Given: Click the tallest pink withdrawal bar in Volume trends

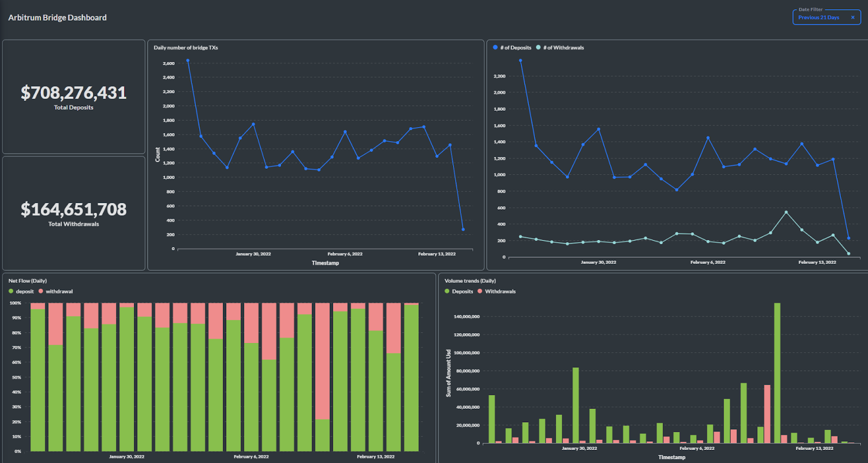Looking at the screenshot, I should point(767,414).
